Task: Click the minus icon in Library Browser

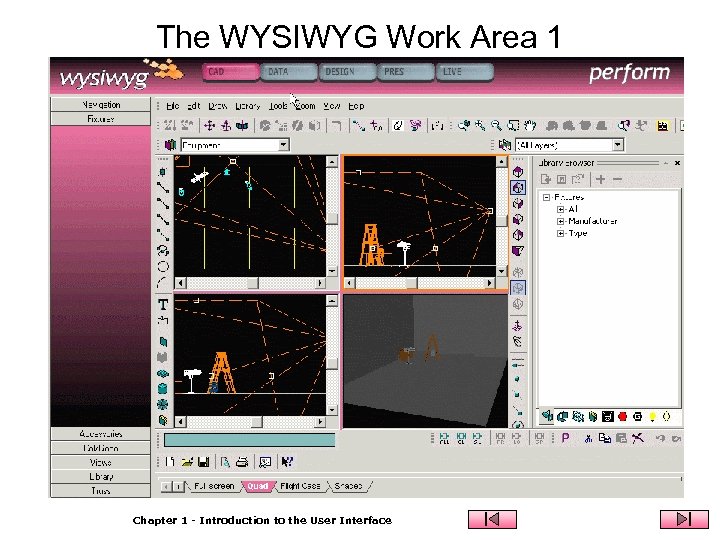Action: pyautogui.click(x=617, y=179)
